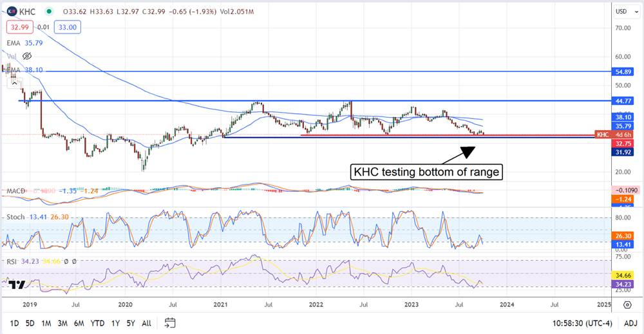Click the TradingView logo on the chart
644x334 pixels.
(17, 285)
